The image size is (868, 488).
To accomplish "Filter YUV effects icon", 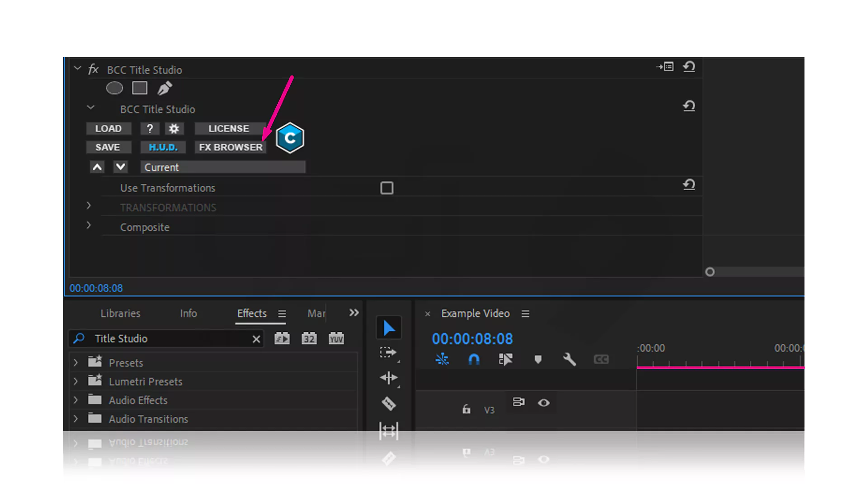I will (336, 338).
